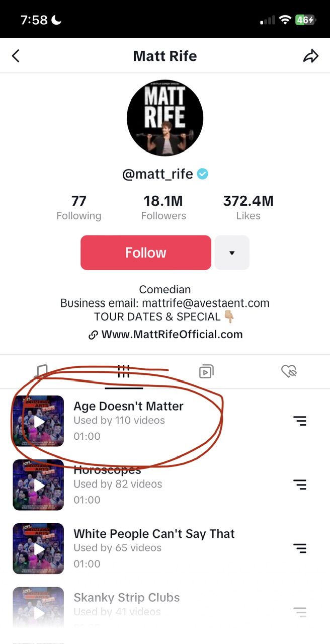Open menu icon for Horoscopes sound
Screen dimensions: 330x644
click(x=300, y=485)
